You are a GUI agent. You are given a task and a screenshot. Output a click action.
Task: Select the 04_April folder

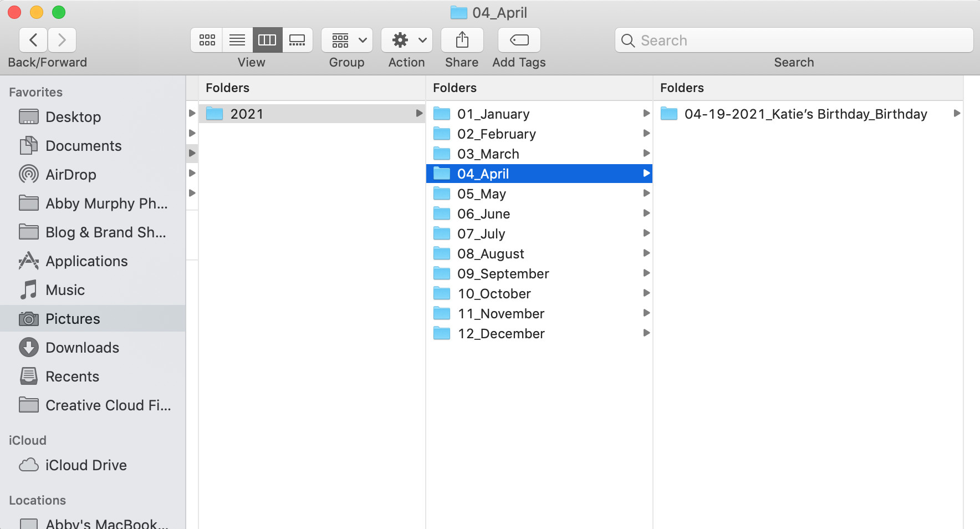click(539, 174)
